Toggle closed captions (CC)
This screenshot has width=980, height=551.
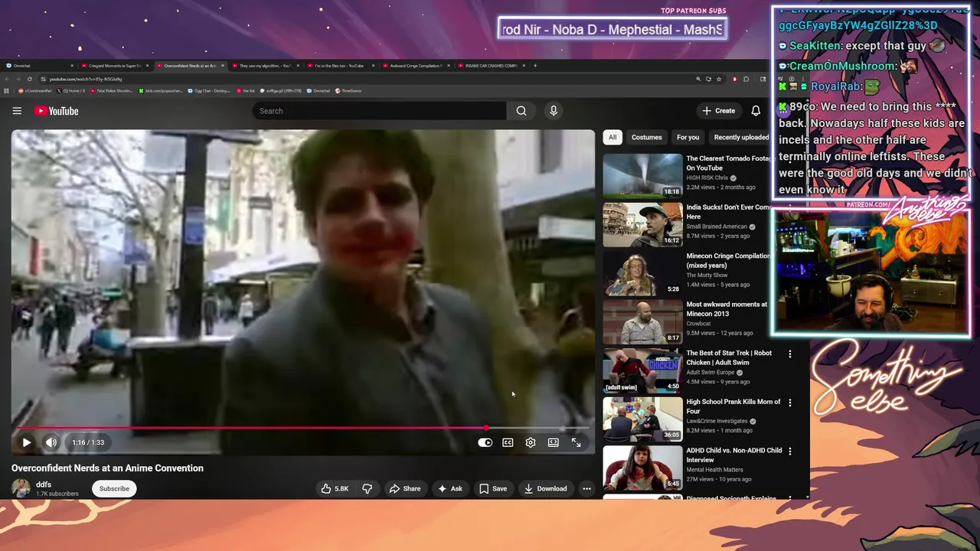pyautogui.click(x=508, y=442)
